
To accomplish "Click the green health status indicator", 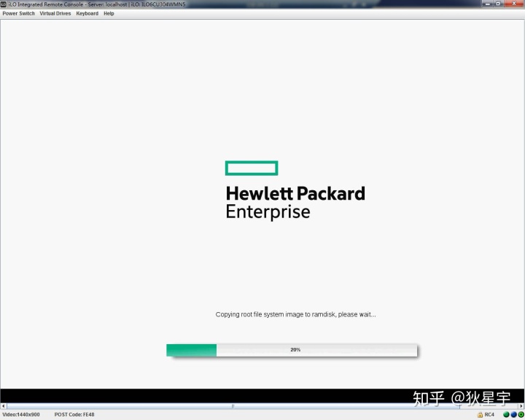I will point(506,414).
